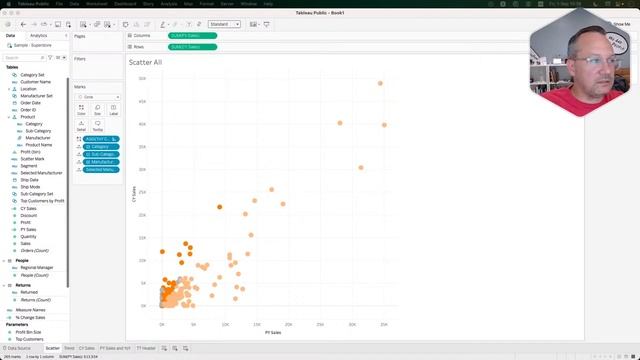Select the Top Customers by Profit field
This screenshot has height=360, width=640.
point(42,201)
